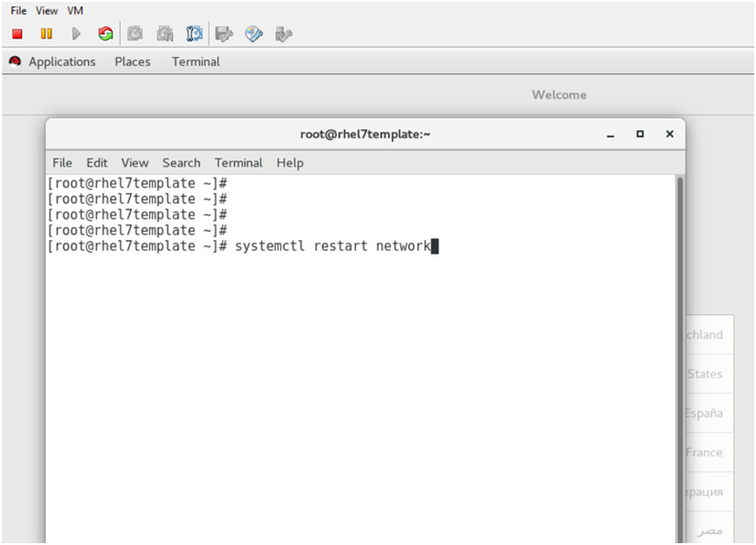Viewport: 756px width, 545px height.
Task: Open the VM menu in the console
Action: tap(75, 11)
